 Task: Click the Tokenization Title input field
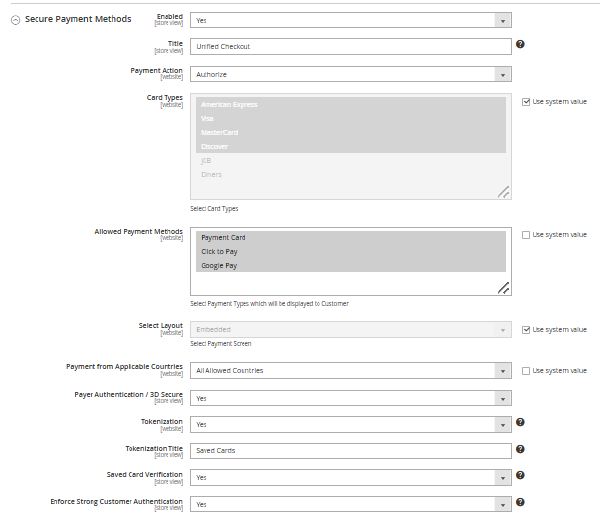(351, 450)
